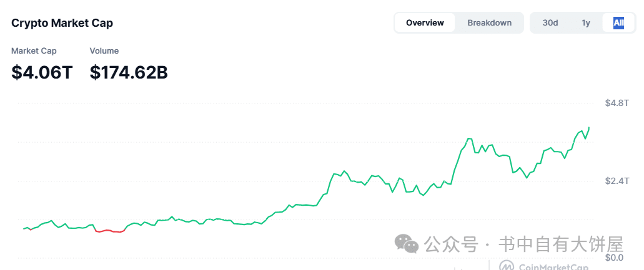Click the $2.4T axis label

click(617, 181)
